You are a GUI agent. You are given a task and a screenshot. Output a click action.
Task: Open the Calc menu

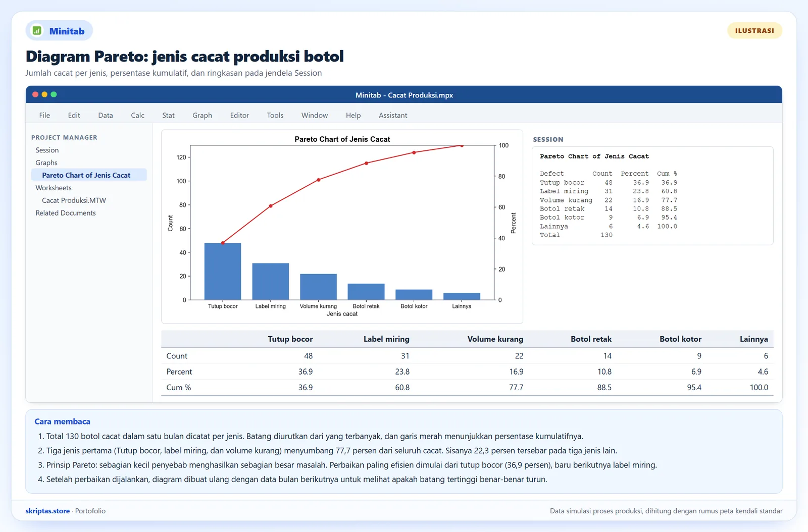[137, 115]
